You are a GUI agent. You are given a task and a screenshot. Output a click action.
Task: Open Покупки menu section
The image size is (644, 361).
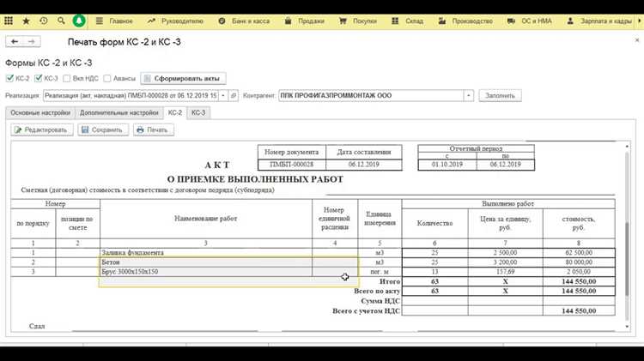(358, 21)
